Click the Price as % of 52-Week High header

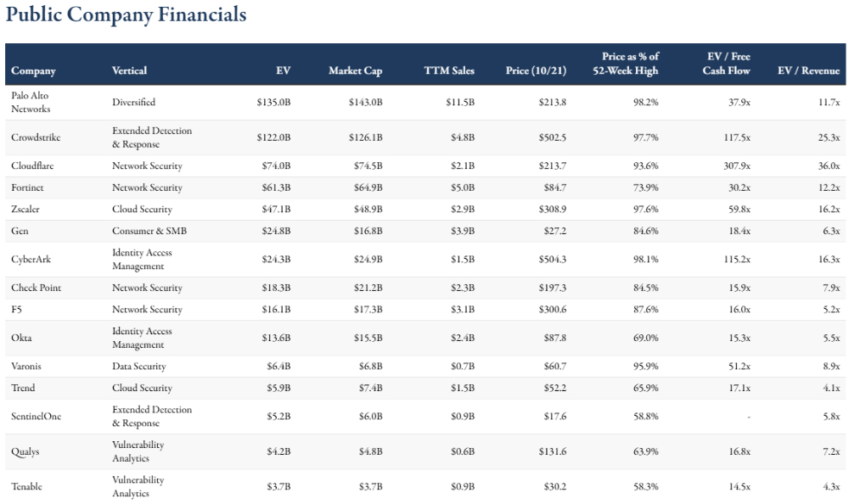click(x=626, y=64)
